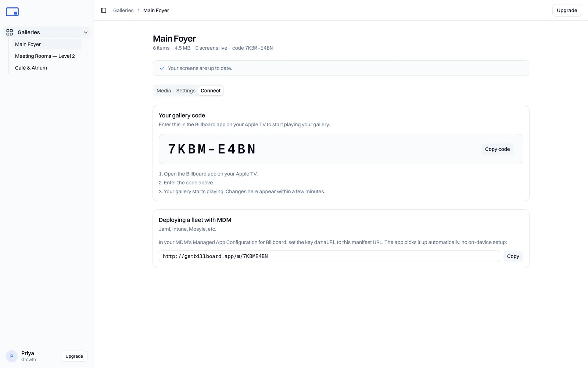Select Main Foyer in the sidebar
Screen dimensions: 588x368
coord(28,44)
